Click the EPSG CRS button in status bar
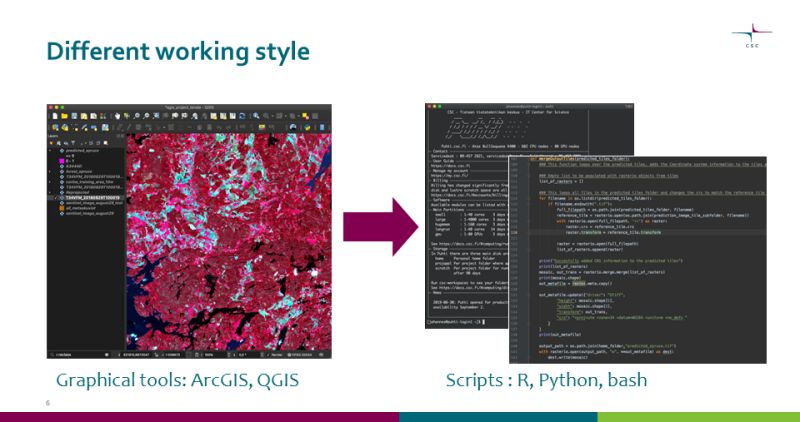This screenshot has width=800, height=422. (299, 355)
